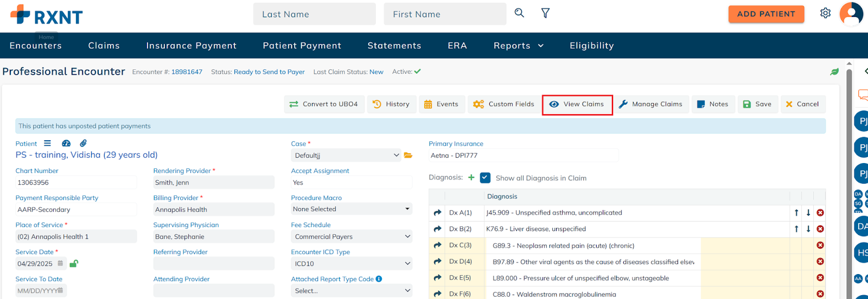Uncheck Show all Diagnosis in Claim
The height and width of the screenshot is (299, 868).
pyautogui.click(x=485, y=178)
